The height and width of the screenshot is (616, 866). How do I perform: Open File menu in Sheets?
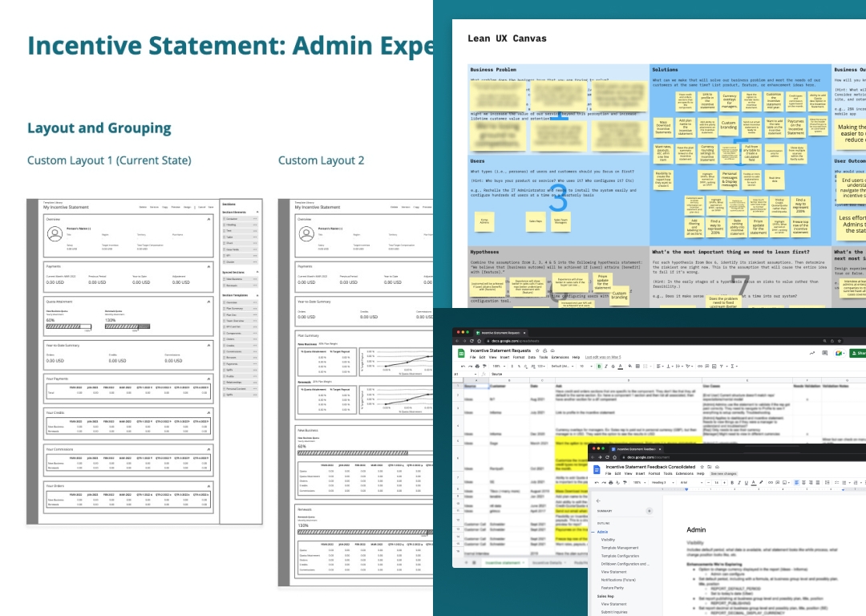click(473, 358)
